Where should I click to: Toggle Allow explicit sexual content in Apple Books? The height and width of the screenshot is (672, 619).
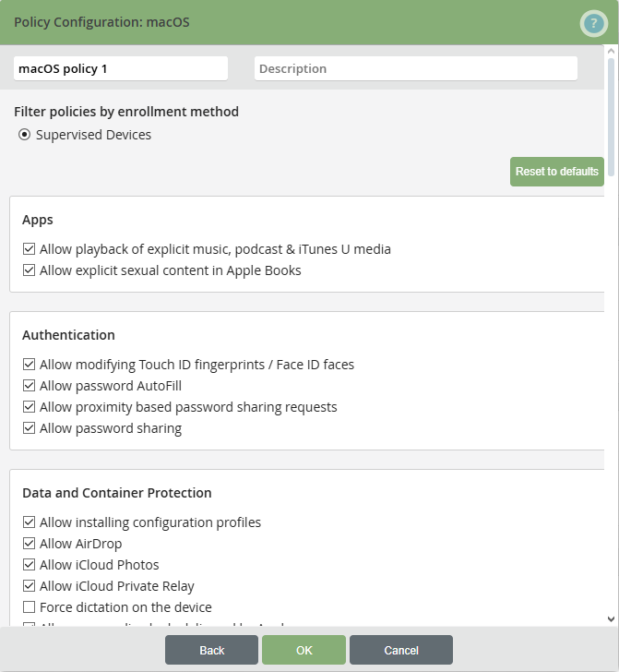[x=30, y=270]
